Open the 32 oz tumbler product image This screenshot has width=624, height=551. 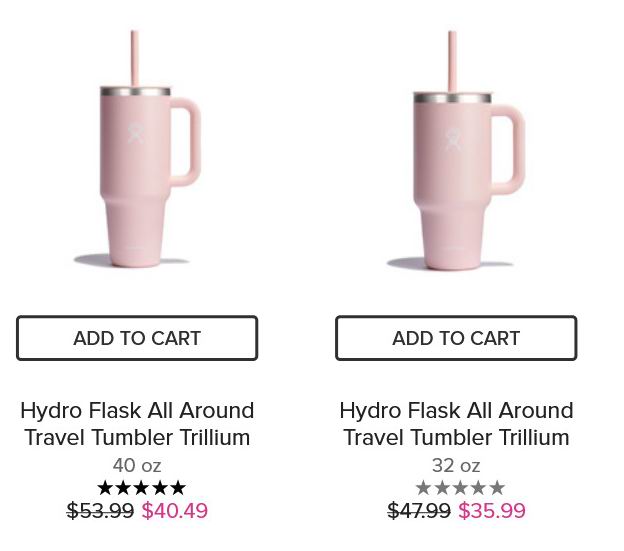pos(456,151)
